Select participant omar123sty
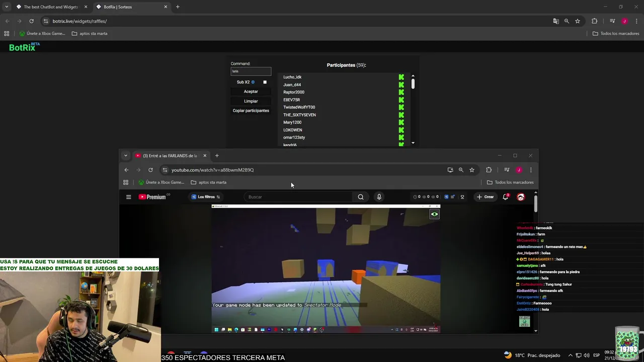The width and height of the screenshot is (644, 362). [294, 138]
